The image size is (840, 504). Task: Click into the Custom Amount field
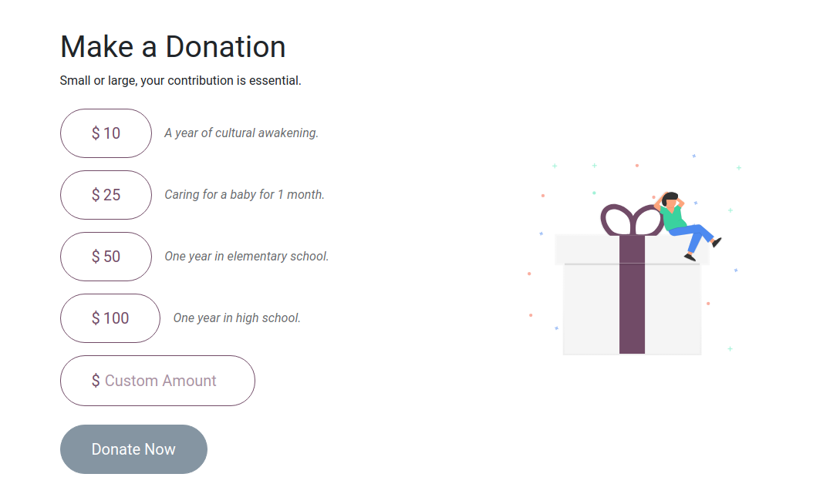[157, 381]
